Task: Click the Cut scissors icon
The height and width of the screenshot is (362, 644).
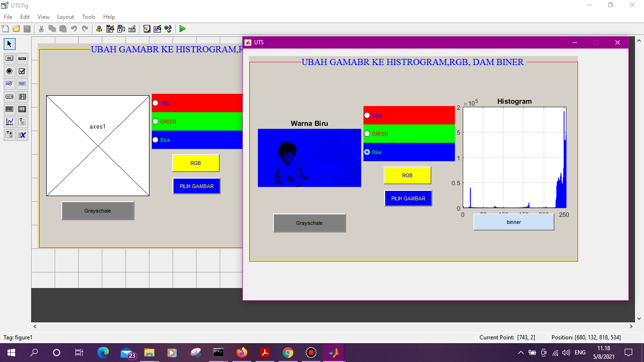Action: (x=41, y=29)
